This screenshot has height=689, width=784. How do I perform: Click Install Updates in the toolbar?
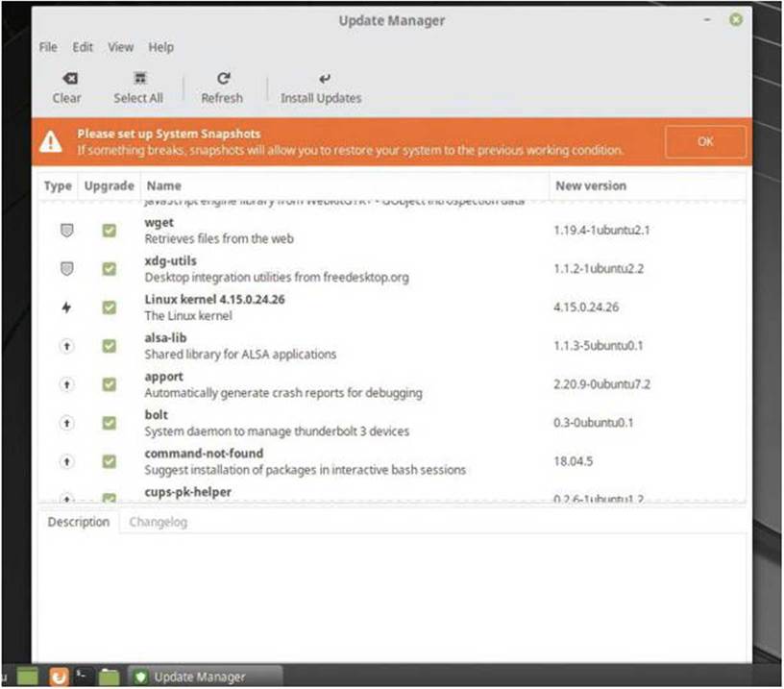[321, 88]
